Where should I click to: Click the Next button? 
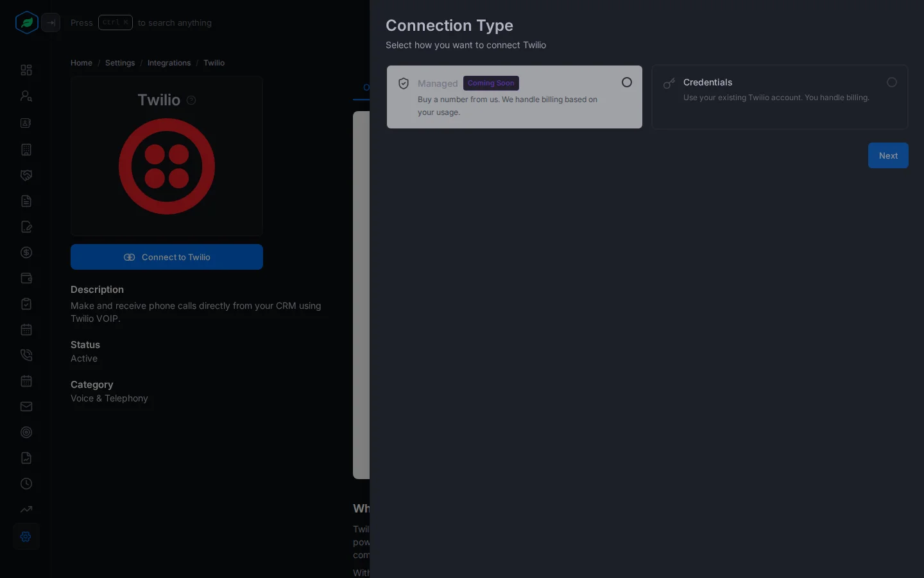tap(888, 155)
